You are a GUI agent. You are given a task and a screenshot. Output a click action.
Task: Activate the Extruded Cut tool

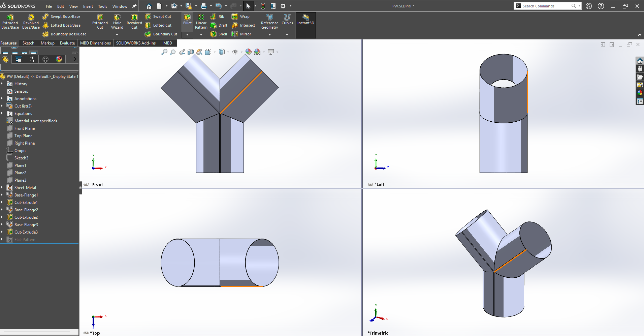click(x=100, y=22)
